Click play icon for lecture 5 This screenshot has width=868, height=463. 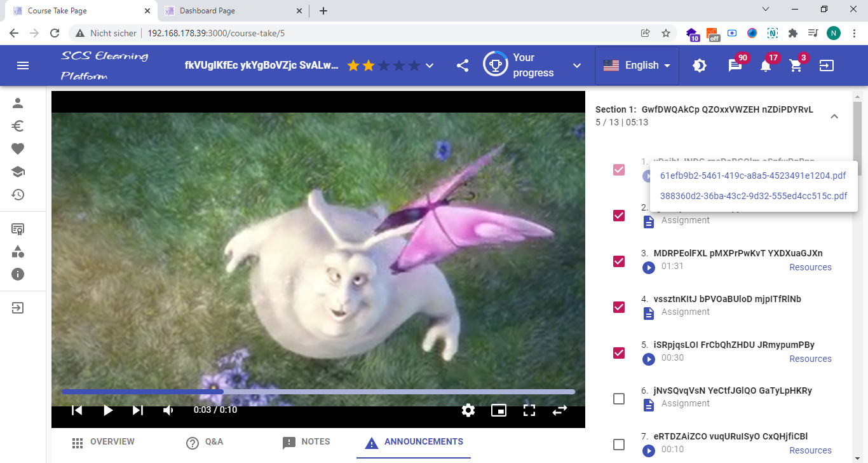(648, 359)
